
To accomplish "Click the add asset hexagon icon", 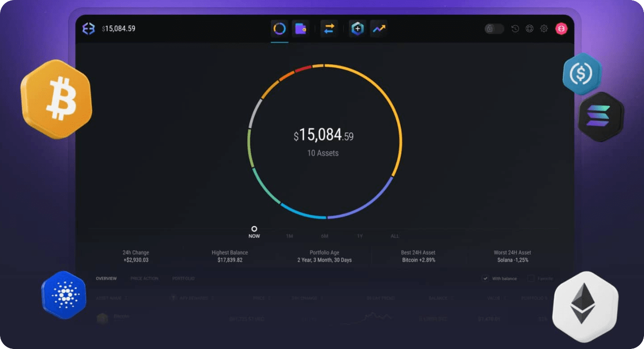I will (x=357, y=28).
